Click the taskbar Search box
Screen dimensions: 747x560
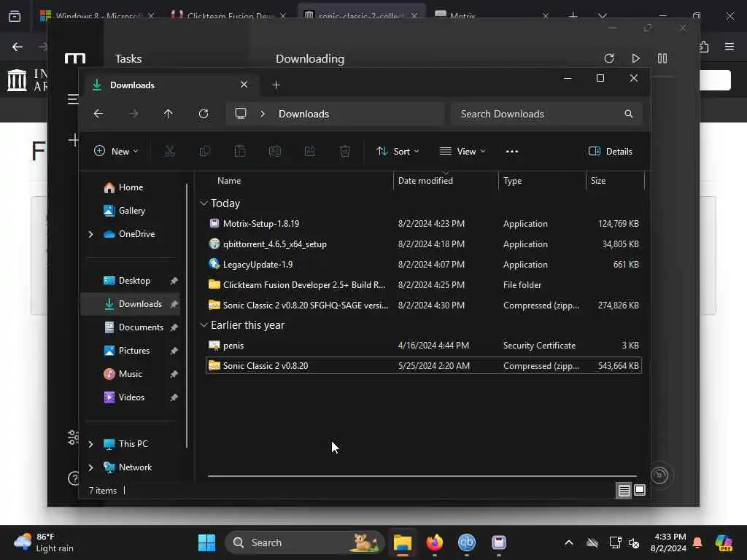coord(304,542)
